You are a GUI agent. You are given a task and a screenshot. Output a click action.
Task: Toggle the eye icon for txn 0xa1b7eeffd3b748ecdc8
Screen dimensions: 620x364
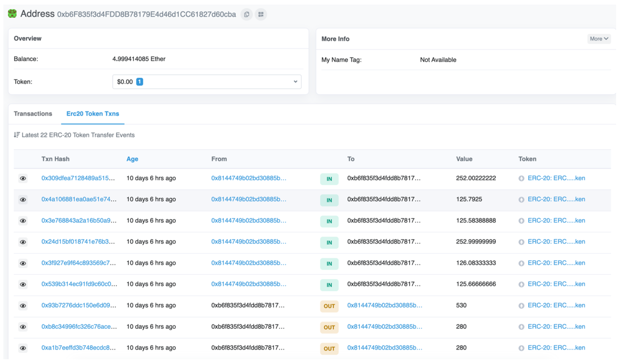23,348
